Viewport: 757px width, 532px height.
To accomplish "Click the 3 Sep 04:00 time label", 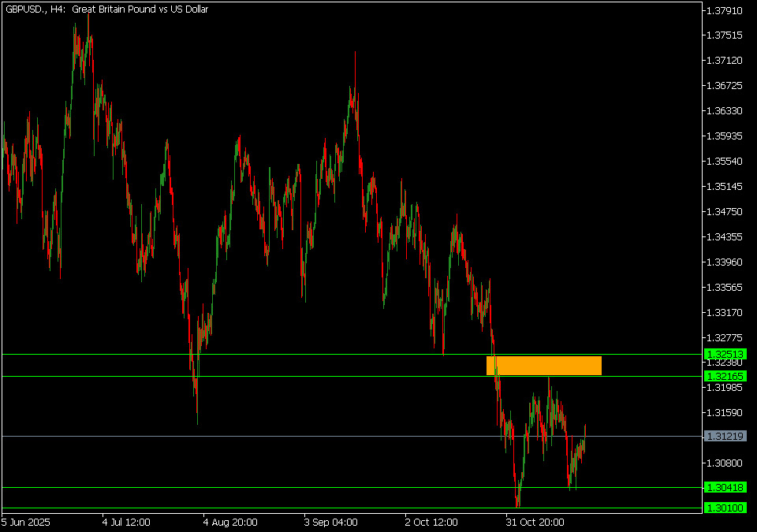I will point(330,522).
